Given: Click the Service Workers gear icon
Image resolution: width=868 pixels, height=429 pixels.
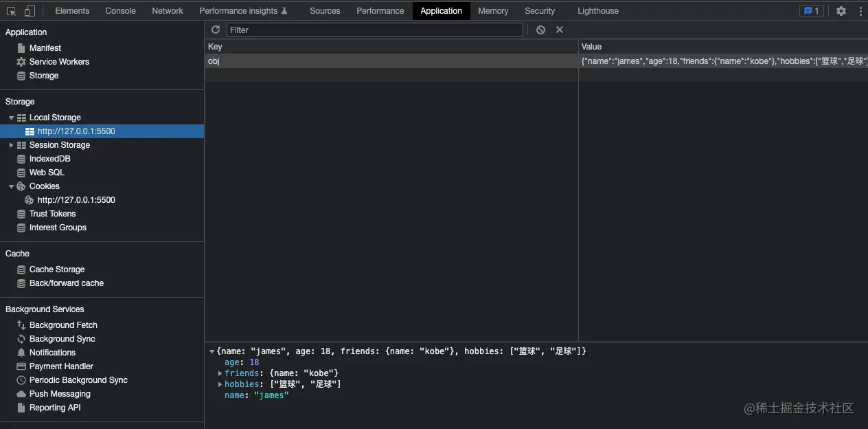Looking at the screenshot, I should pyautogui.click(x=21, y=62).
